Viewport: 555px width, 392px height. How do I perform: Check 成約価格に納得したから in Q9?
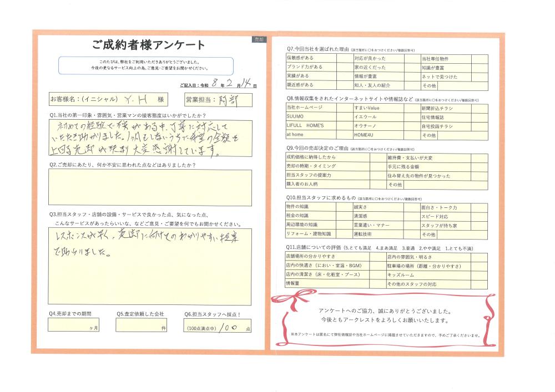(x=327, y=157)
